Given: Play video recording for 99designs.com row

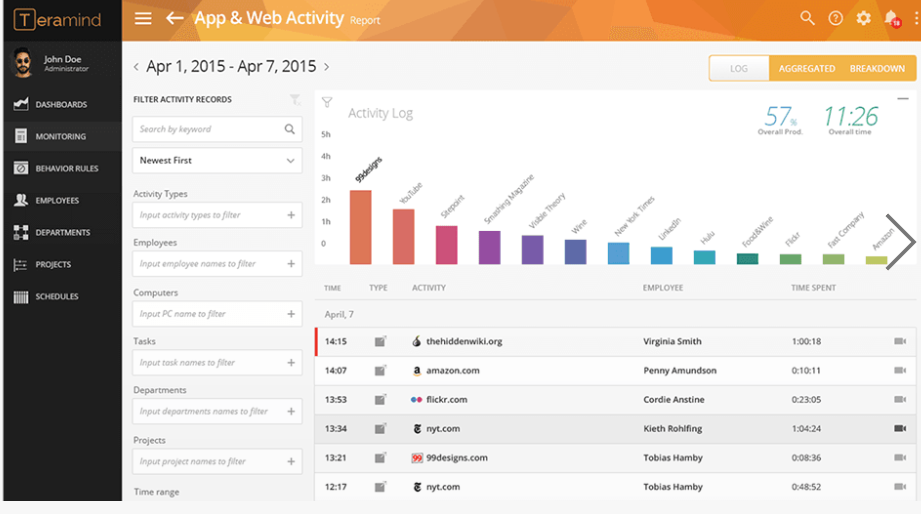Looking at the screenshot, I should click(900, 458).
